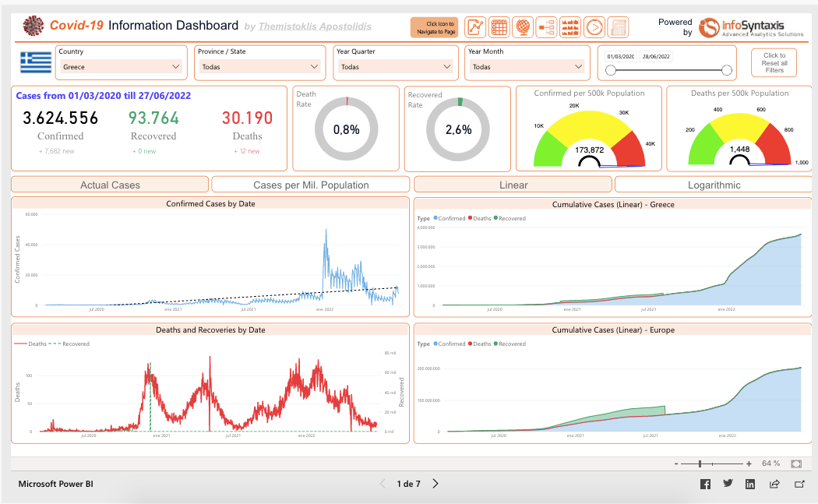
Task: Open the LinkedIn share icon
Action: pos(749,484)
